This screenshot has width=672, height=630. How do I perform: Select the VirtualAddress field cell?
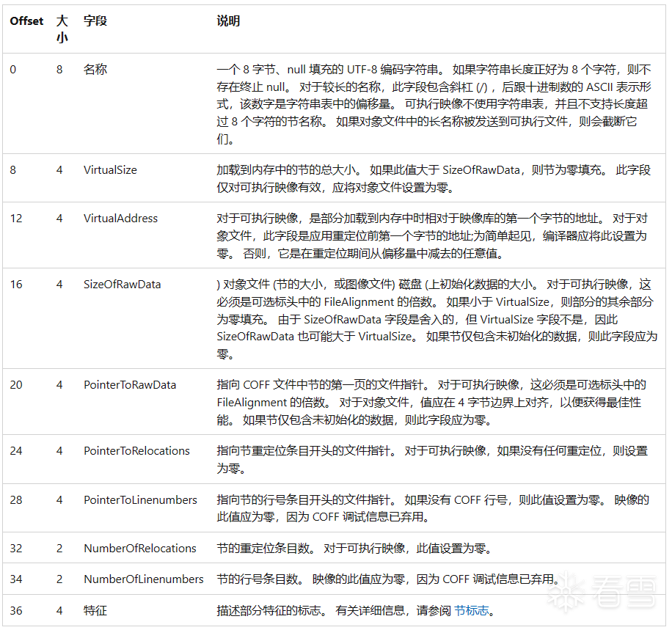click(x=120, y=219)
